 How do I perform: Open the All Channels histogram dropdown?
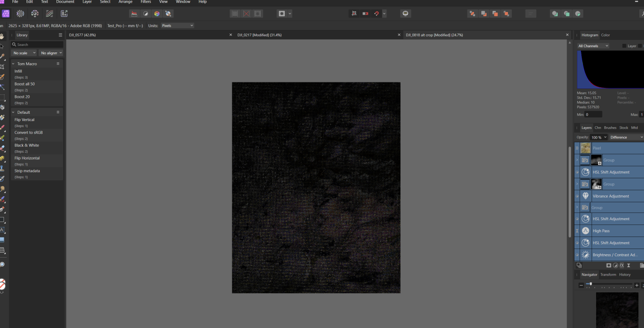point(593,46)
